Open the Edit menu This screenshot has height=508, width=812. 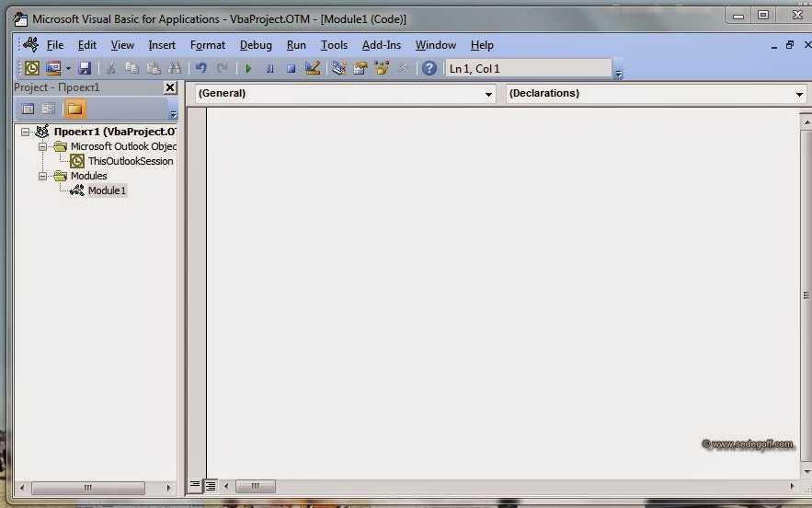pos(87,45)
